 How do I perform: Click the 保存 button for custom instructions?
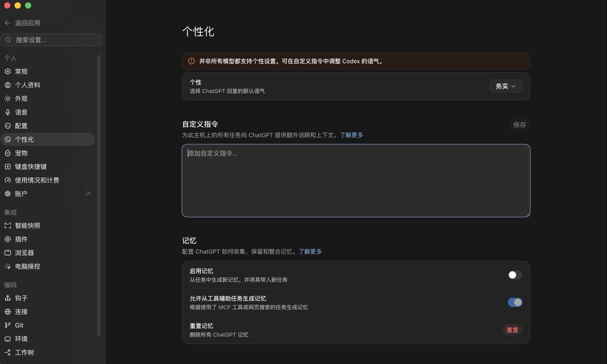pos(519,125)
